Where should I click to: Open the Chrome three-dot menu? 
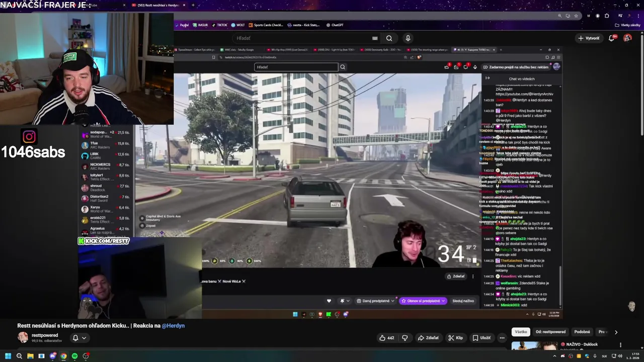click(637, 16)
